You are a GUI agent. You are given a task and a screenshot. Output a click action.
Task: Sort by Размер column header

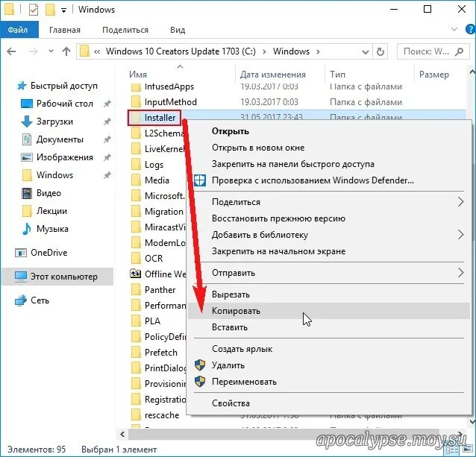pyautogui.click(x=433, y=75)
